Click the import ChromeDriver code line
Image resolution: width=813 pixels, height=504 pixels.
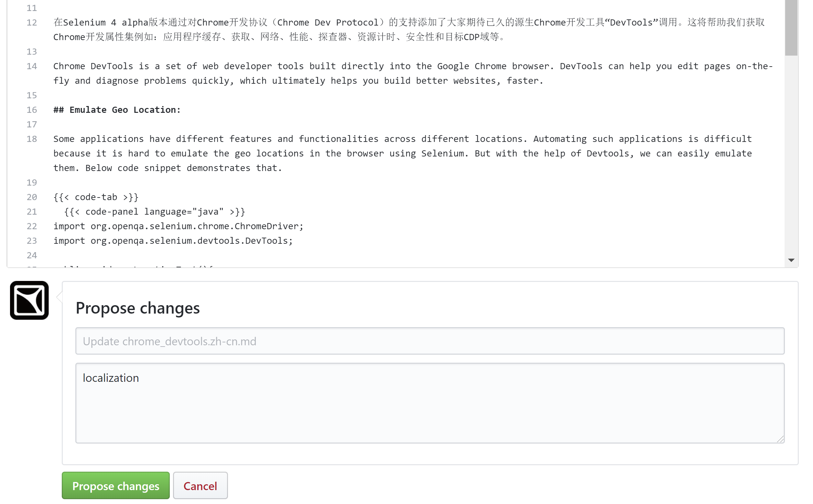click(178, 226)
